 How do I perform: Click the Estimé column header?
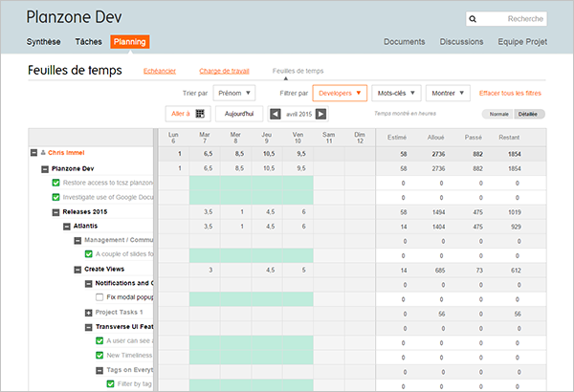(397, 138)
